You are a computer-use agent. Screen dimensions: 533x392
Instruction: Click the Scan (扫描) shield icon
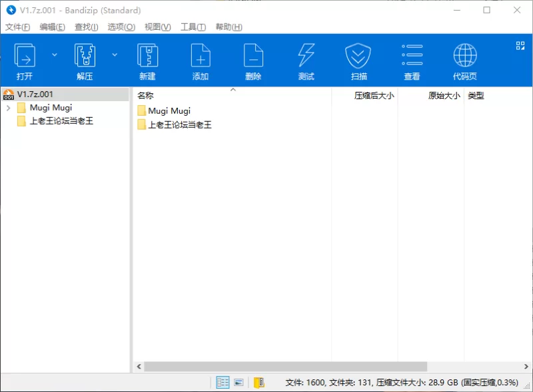pyautogui.click(x=358, y=56)
